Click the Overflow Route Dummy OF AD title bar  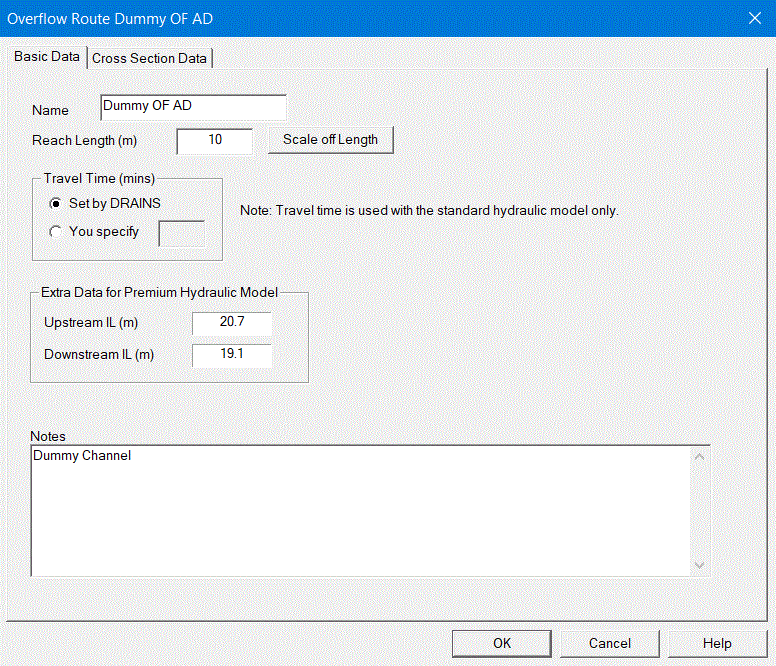pyautogui.click(x=300, y=18)
